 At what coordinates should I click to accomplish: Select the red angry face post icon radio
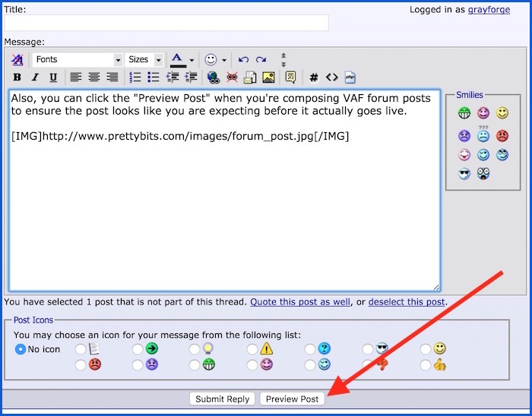[x=81, y=365]
